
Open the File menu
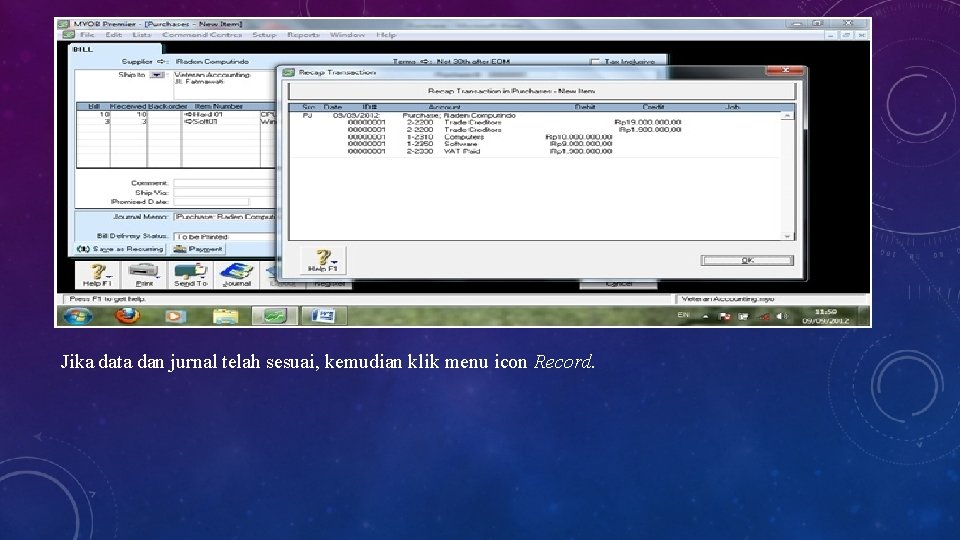88,35
